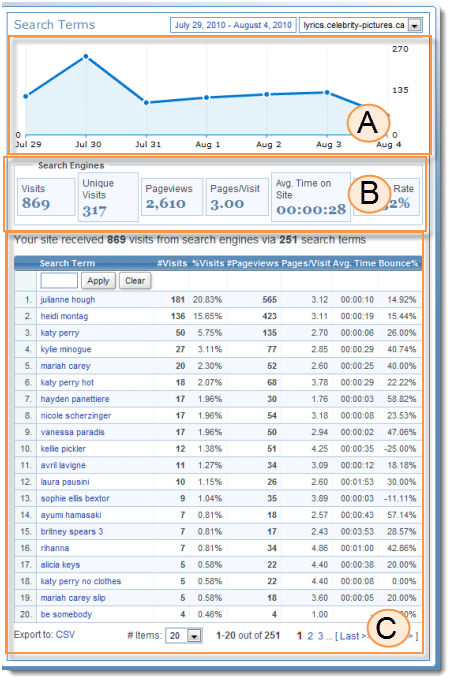Click the Pages/Visit 3.00 summary box
This screenshot has width=454, height=684.
[237, 197]
